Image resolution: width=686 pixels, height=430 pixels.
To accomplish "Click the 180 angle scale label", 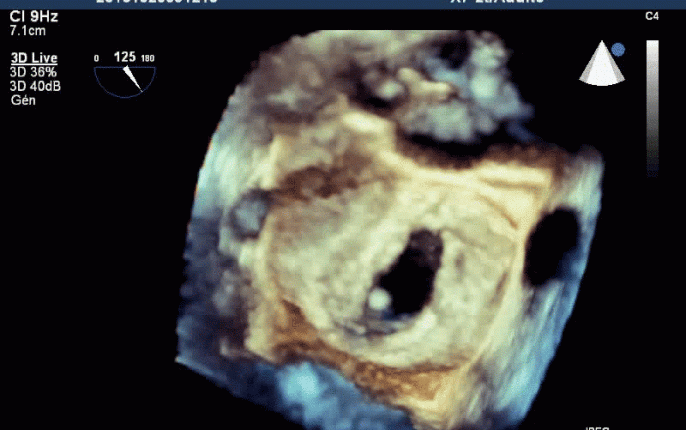I will pos(147,58).
